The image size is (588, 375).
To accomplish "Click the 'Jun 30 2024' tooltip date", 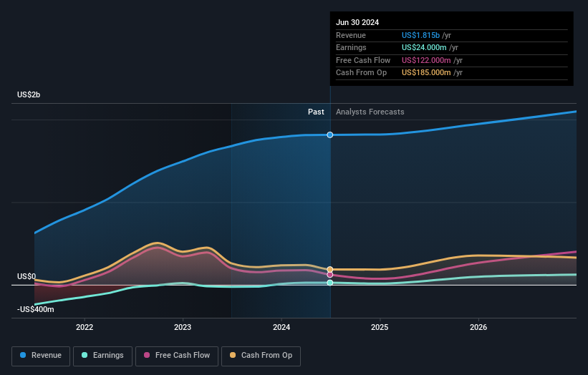I will pos(357,22).
